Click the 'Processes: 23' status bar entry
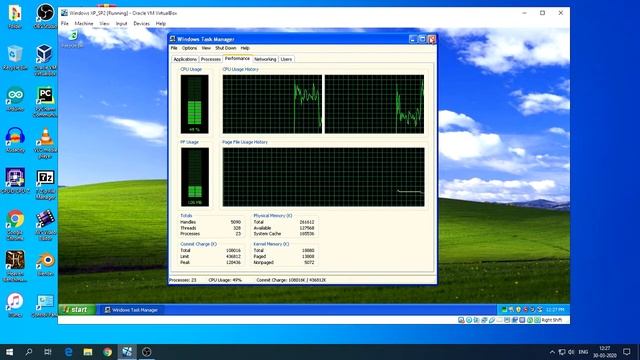 (x=182, y=280)
